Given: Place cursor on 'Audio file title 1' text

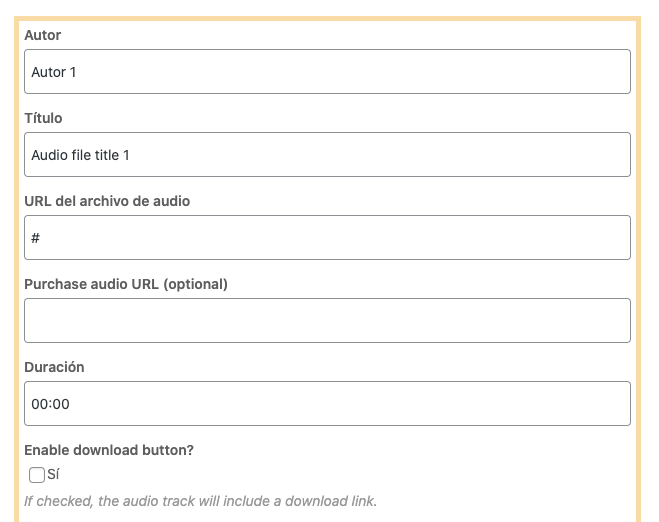Looking at the screenshot, I should (x=80, y=155).
